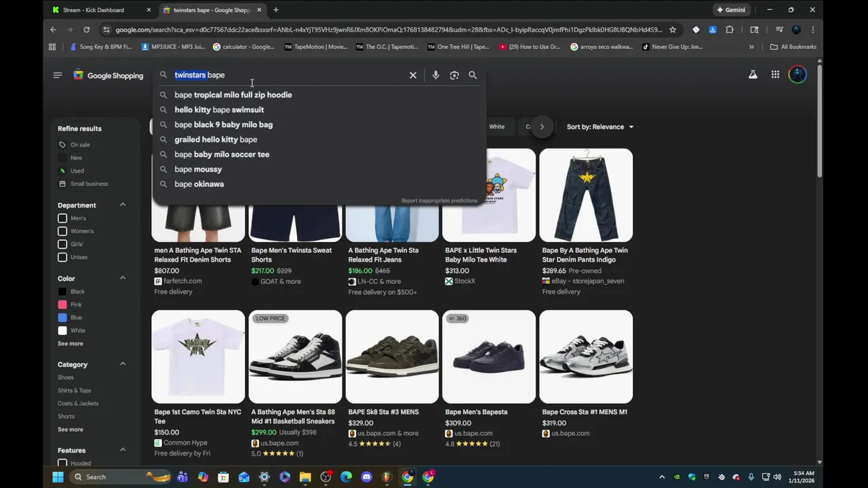
Task: Collapse the Color filter section
Action: 123,278
